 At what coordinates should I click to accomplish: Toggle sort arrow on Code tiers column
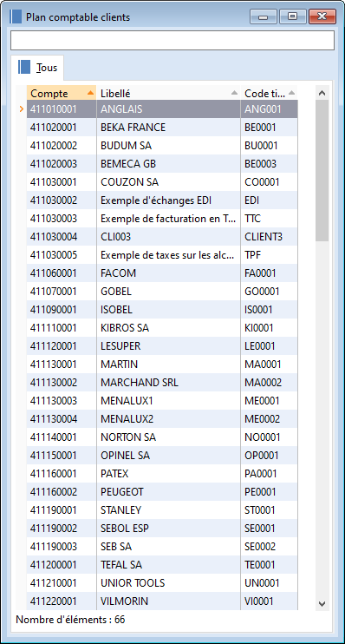(291, 93)
